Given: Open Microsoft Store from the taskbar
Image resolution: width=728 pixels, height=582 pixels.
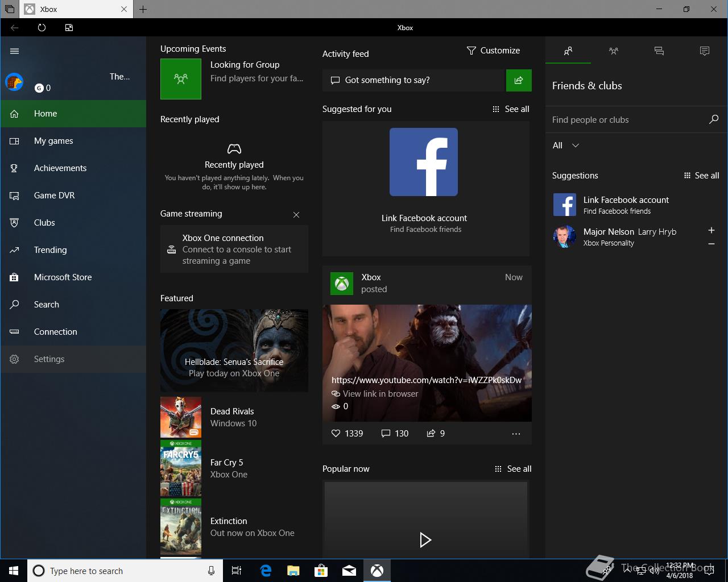Looking at the screenshot, I should (x=321, y=571).
